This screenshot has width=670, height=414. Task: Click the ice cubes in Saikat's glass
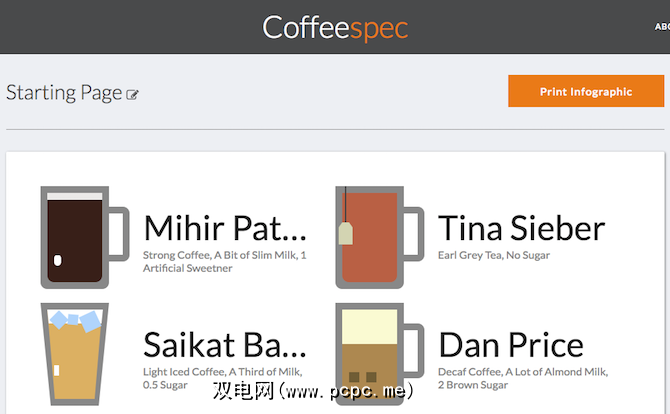click(76, 320)
